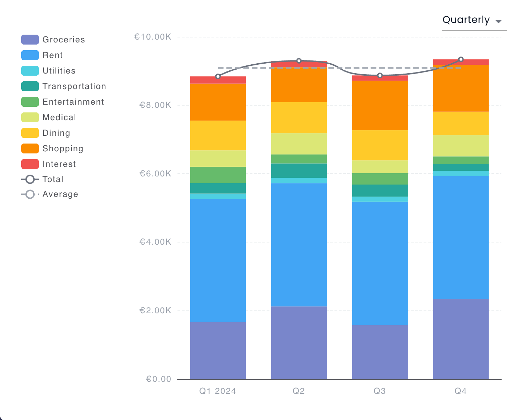
Task: Open the Quarterly period dropdown
Action: pyautogui.click(x=474, y=20)
